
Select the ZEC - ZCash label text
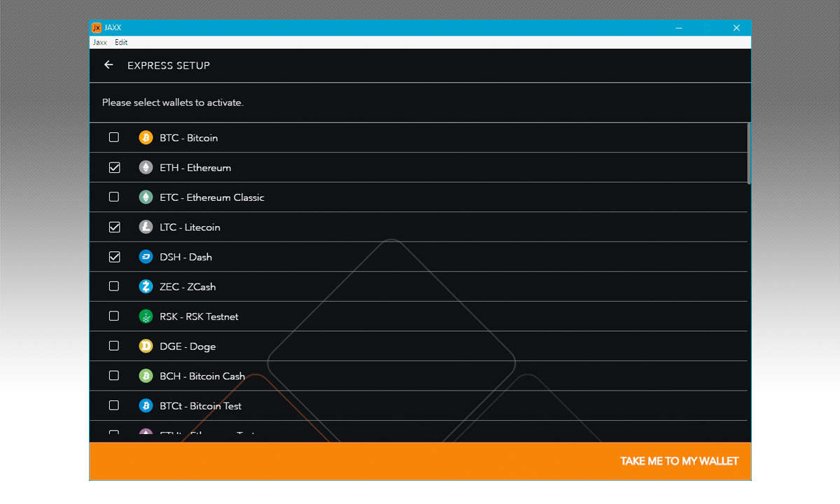188,286
